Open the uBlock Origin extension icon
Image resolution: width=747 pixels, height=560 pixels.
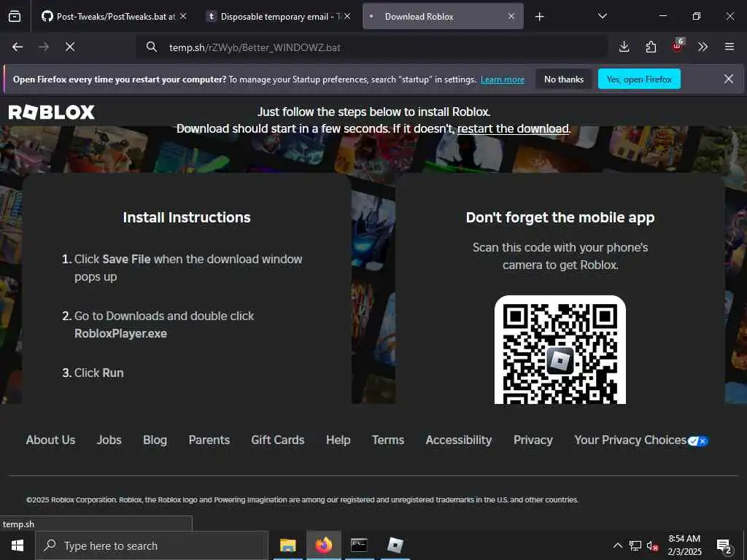[x=678, y=46]
